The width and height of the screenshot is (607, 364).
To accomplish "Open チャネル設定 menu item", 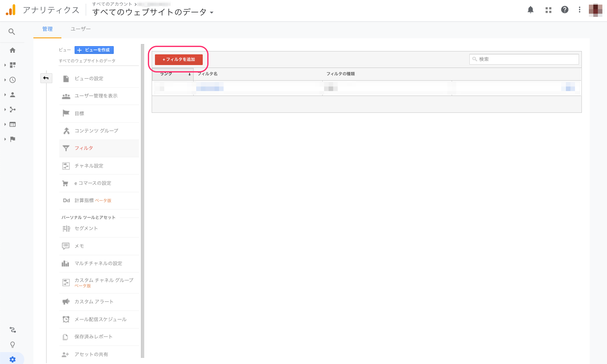I will coord(99,166).
